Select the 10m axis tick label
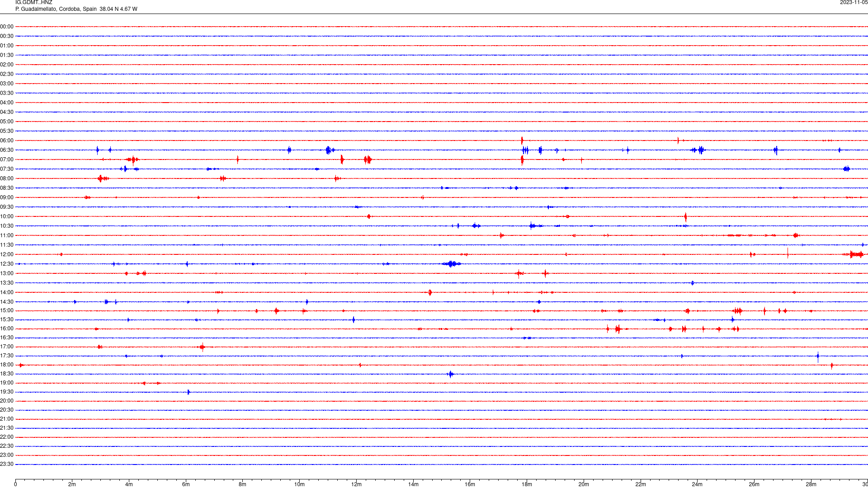This screenshot has width=868, height=488. [x=299, y=484]
